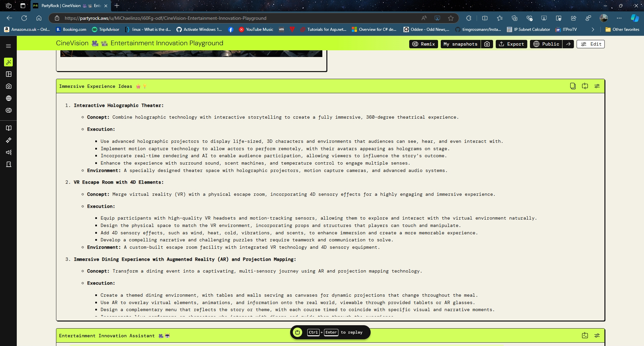Regenerate the Immersive Experience Ideas widget
This screenshot has height=346, width=644.
click(x=585, y=86)
